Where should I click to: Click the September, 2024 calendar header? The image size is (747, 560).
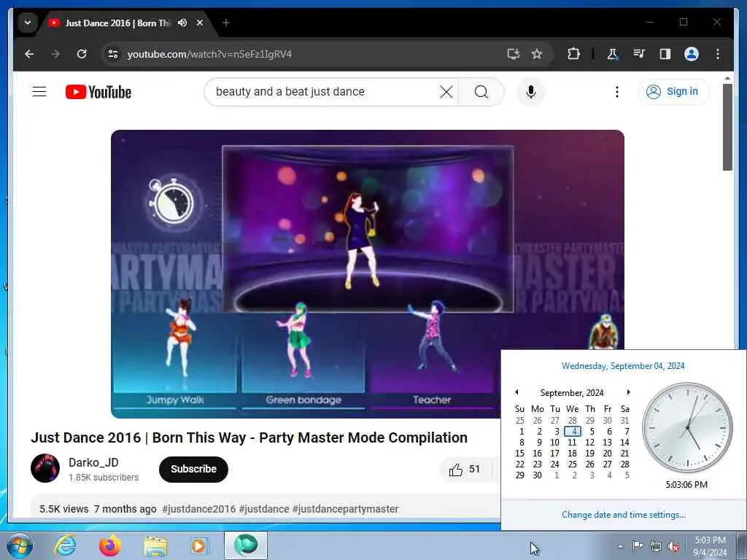tap(572, 393)
